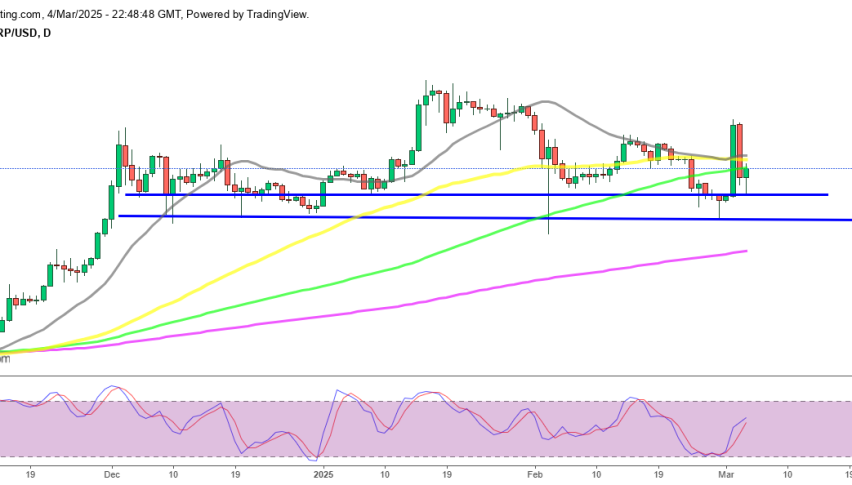The height and width of the screenshot is (485, 852).
Task: Click the 'Dec' date axis label
Action: 111,474
